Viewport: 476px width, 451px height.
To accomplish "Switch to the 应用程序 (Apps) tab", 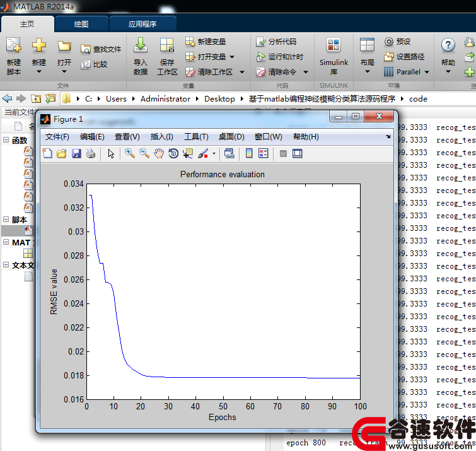I will (142, 24).
